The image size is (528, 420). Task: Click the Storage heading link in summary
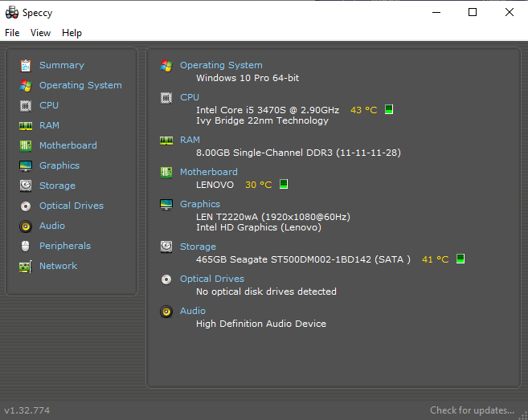click(198, 247)
